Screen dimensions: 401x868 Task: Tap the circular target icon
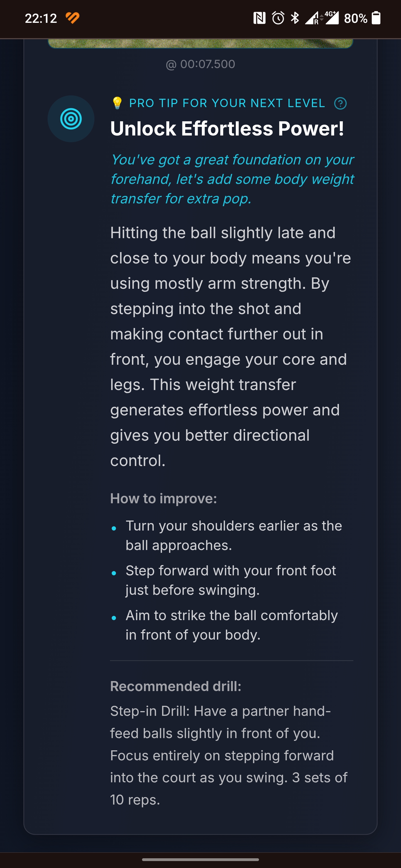tap(71, 119)
